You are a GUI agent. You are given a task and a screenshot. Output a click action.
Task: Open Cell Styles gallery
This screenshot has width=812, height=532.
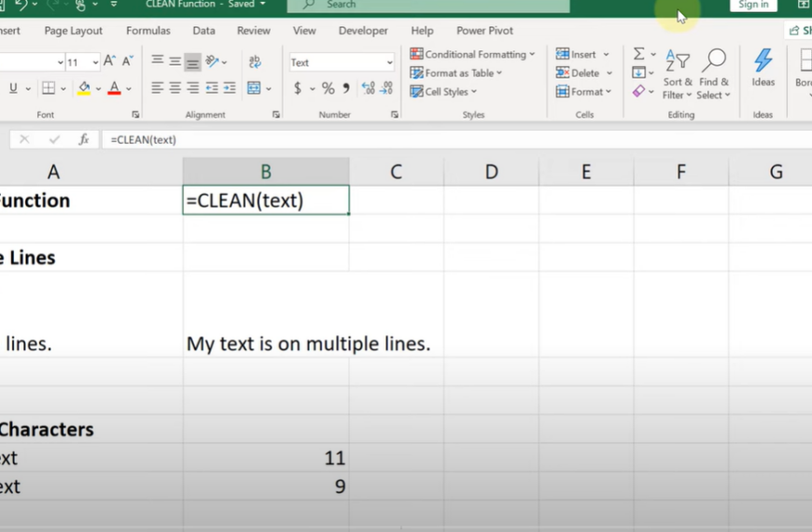click(443, 91)
